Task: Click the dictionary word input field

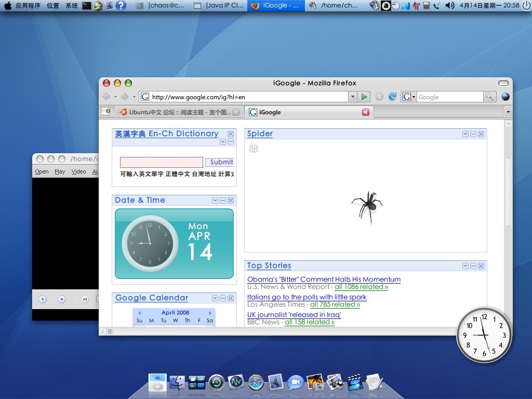Action: pyautogui.click(x=162, y=162)
